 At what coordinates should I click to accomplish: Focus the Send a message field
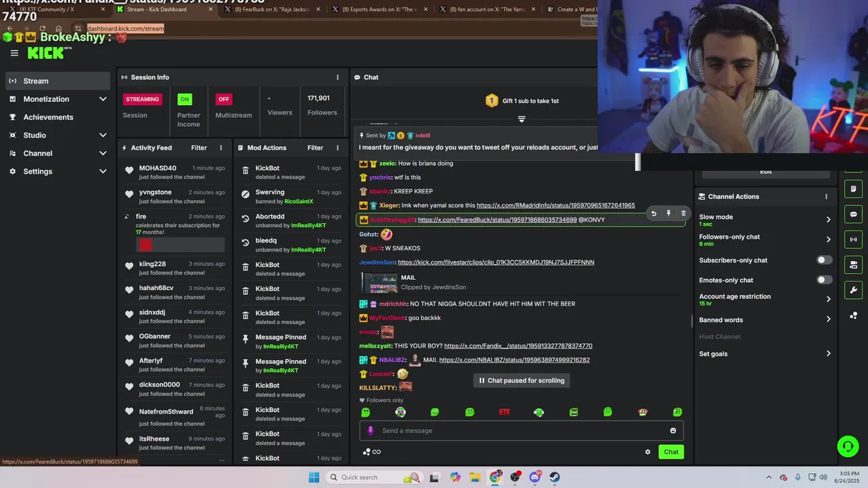521,430
